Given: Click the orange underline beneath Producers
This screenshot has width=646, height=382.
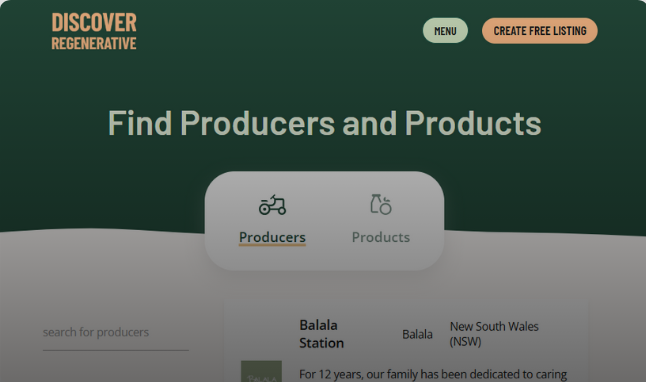Looking at the screenshot, I should coord(272,245).
